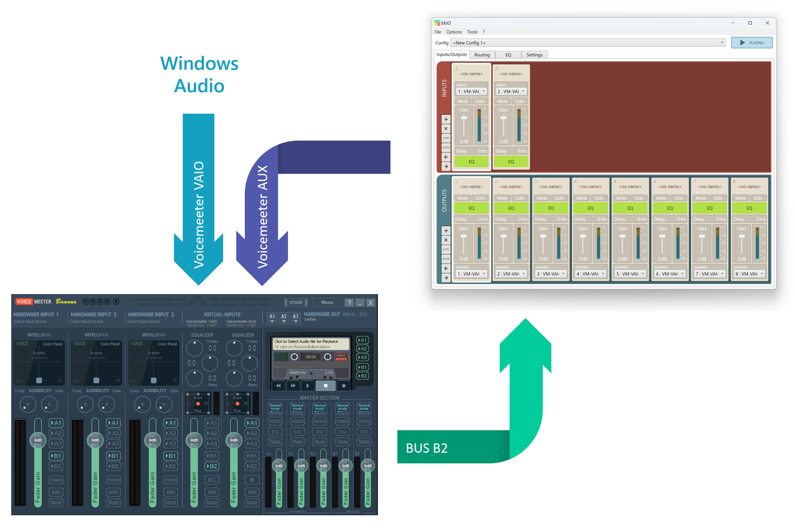Open the File menu in EKIO

[438, 32]
